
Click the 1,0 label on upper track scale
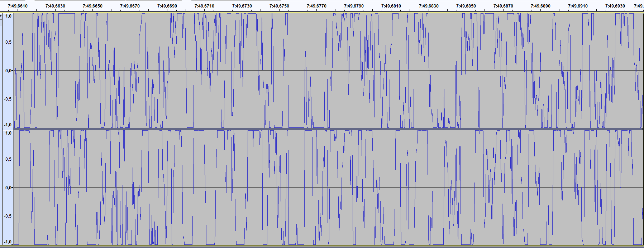pos(8,16)
